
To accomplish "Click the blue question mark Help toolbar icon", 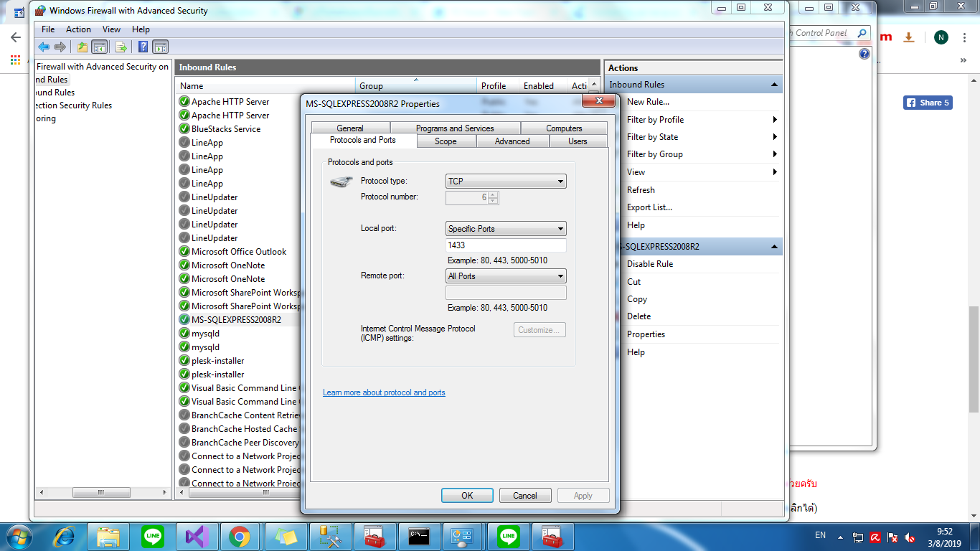I will (x=143, y=47).
